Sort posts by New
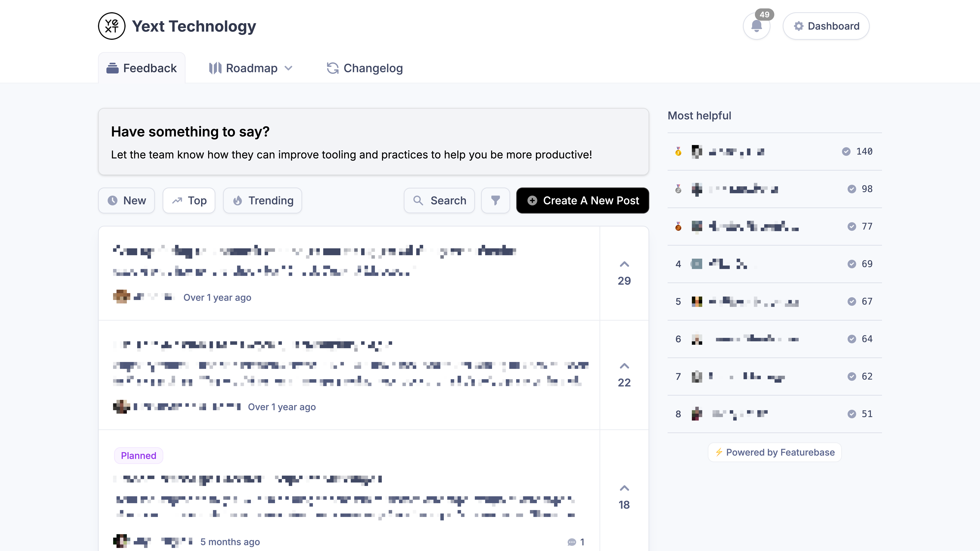Screen dimensions: 980x551 pyautogui.click(x=126, y=200)
